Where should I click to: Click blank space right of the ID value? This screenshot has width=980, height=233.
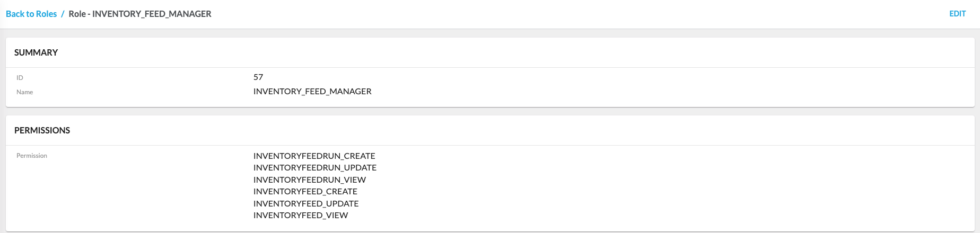coord(530,77)
